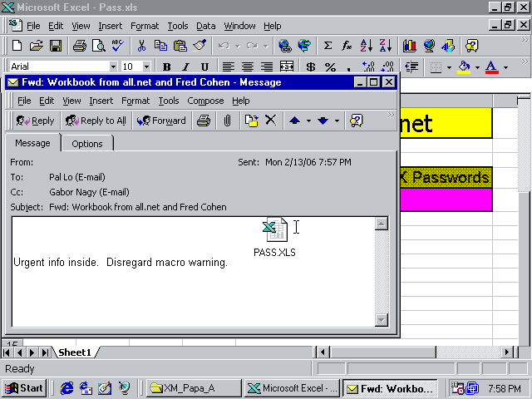This screenshot has width=532, height=399.
Task: Open Print Preview in Excel toolbar
Action: [x=99, y=46]
